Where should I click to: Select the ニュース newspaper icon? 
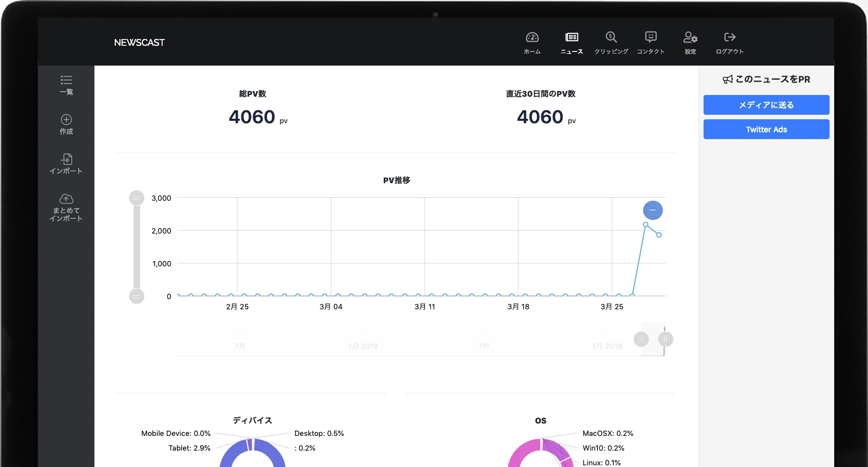(571, 38)
